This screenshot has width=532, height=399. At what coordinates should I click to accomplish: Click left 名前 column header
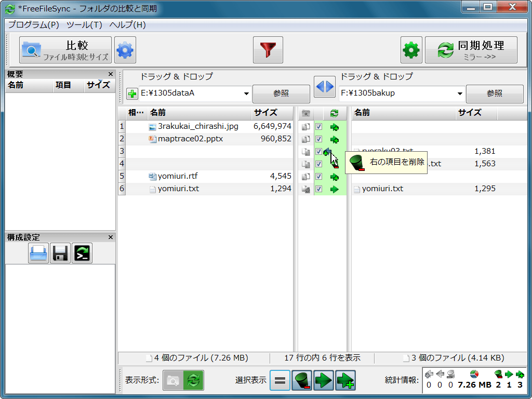(x=199, y=113)
